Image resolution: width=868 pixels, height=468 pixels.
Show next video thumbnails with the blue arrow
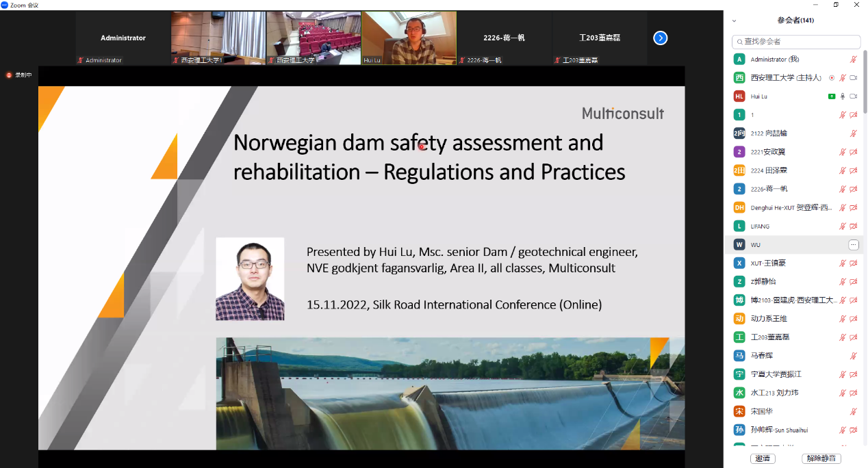click(x=660, y=38)
